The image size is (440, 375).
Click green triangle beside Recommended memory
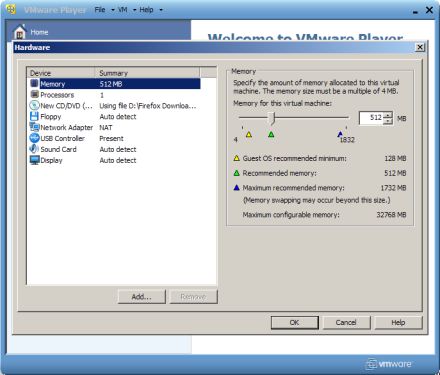tap(237, 173)
